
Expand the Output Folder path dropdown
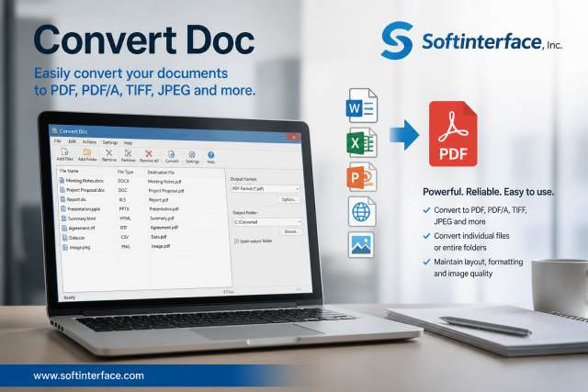pos(267,222)
